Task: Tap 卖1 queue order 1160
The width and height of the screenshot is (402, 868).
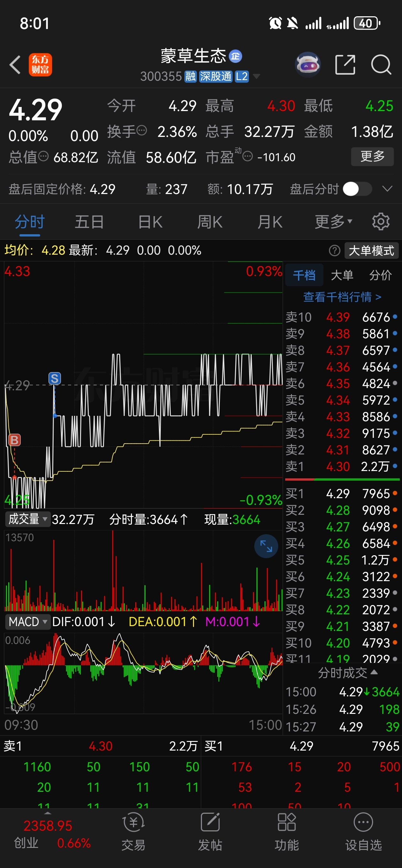Action: point(37,767)
